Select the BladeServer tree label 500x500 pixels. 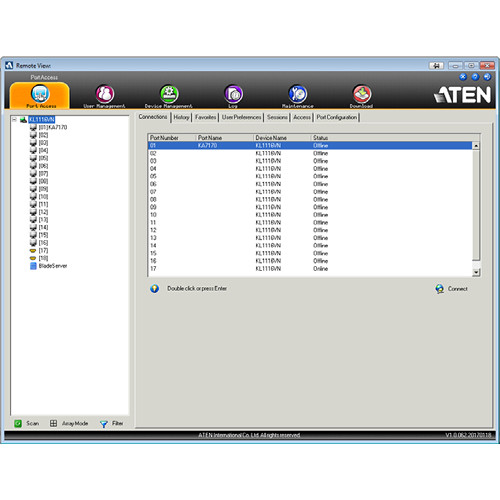pyautogui.click(x=53, y=266)
